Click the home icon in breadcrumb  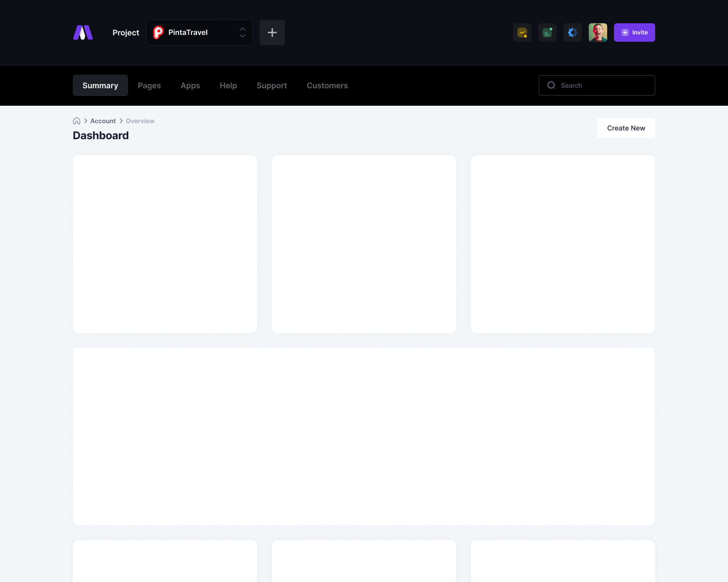[x=77, y=121]
